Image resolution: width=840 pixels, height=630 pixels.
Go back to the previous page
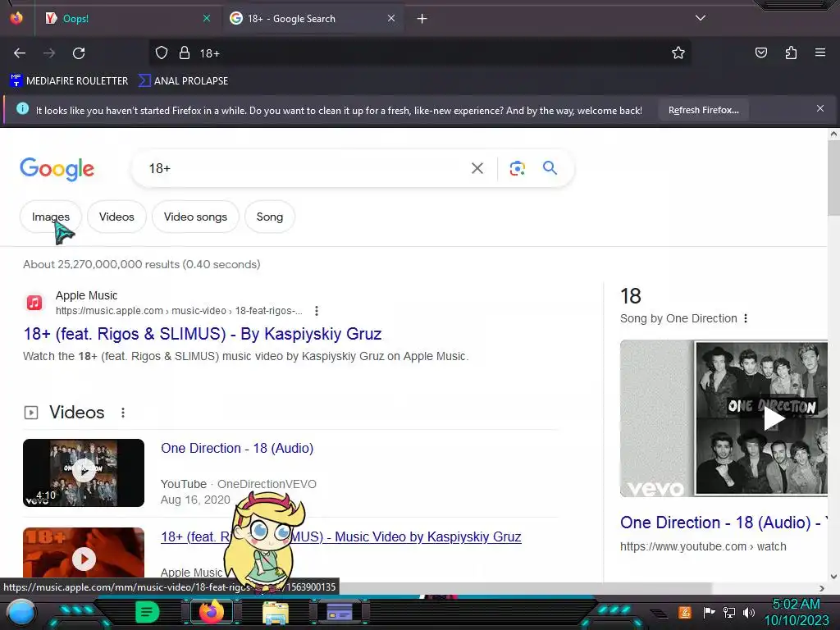[20, 53]
